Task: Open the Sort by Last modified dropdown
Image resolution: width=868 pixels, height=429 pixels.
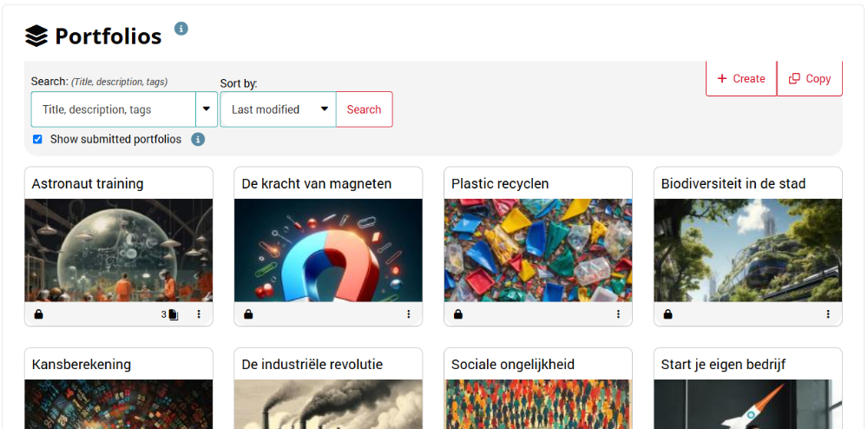Action: pos(278,109)
